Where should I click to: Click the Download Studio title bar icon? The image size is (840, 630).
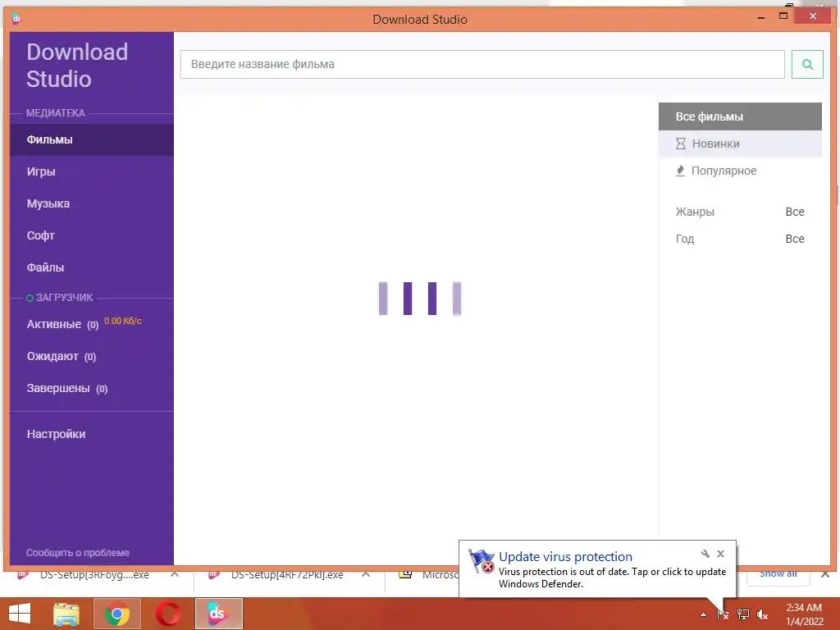point(16,20)
